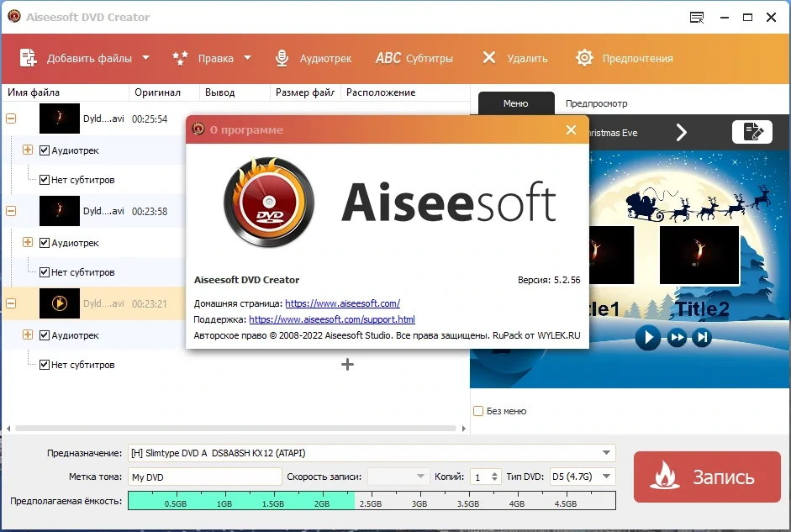Click the title bar menu list icon
Image resolution: width=791 pixels, height=532 pixels.
(x=697, y=18)
